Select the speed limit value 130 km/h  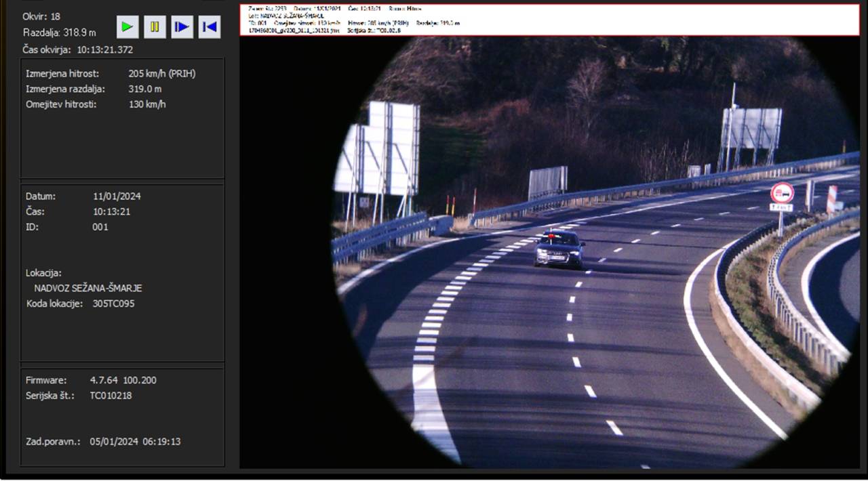pyautogui.click(x=147, y=104)
